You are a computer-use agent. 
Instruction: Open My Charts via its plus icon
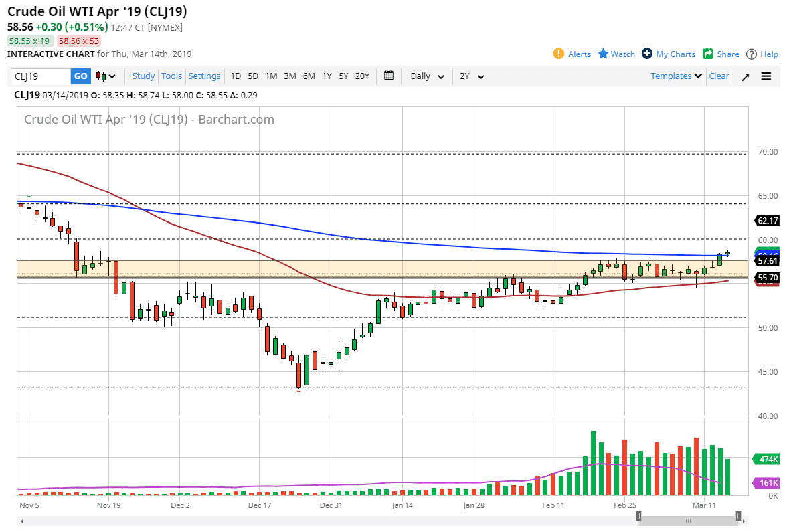click(646, 54)
